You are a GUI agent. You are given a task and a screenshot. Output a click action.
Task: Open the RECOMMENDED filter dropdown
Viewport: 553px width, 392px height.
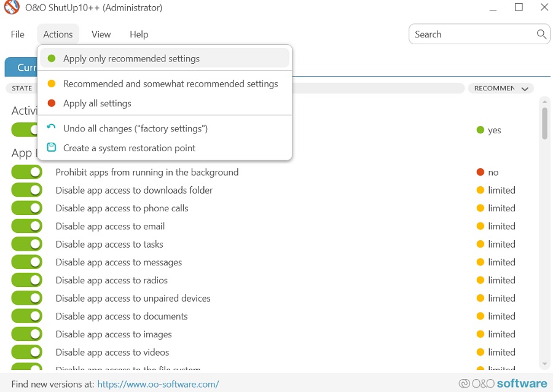point(501,88)
